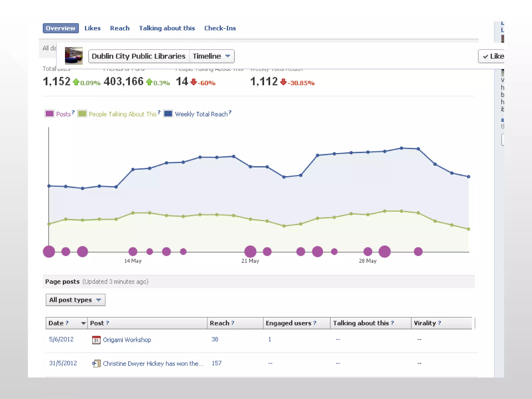Open the Timeline dropdown menu
This screenshot has height=399, width=532.
pos(212,56)
